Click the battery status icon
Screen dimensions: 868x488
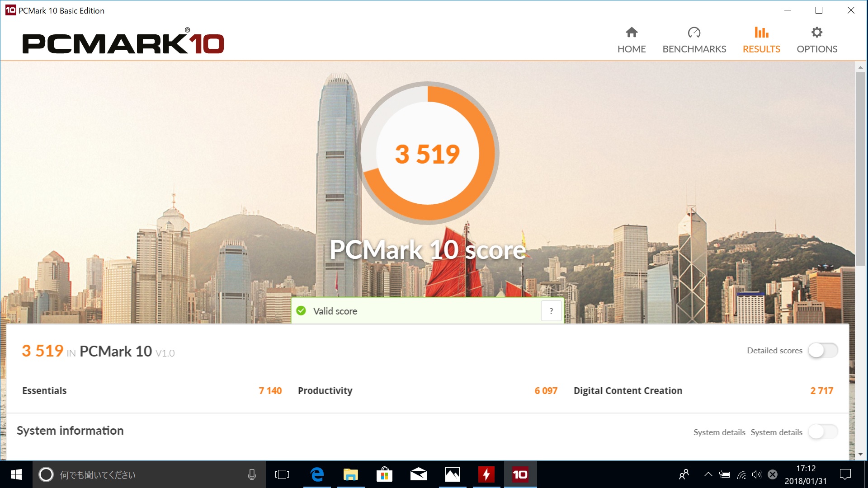pyautogui.click(x=725, y=474)
